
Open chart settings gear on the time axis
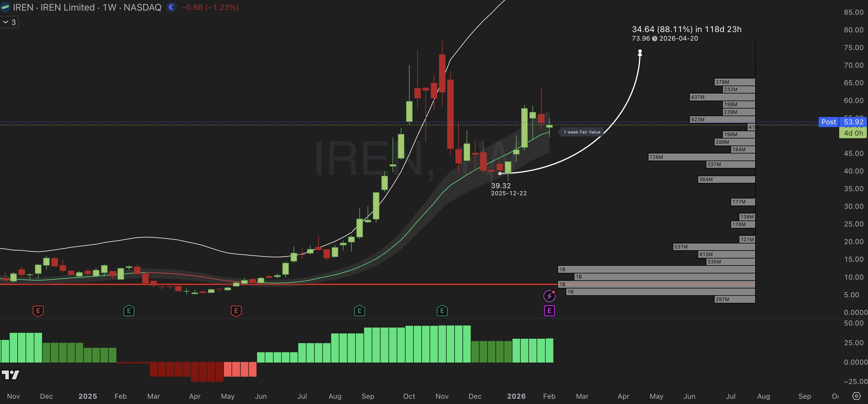(x=856, y=396)
